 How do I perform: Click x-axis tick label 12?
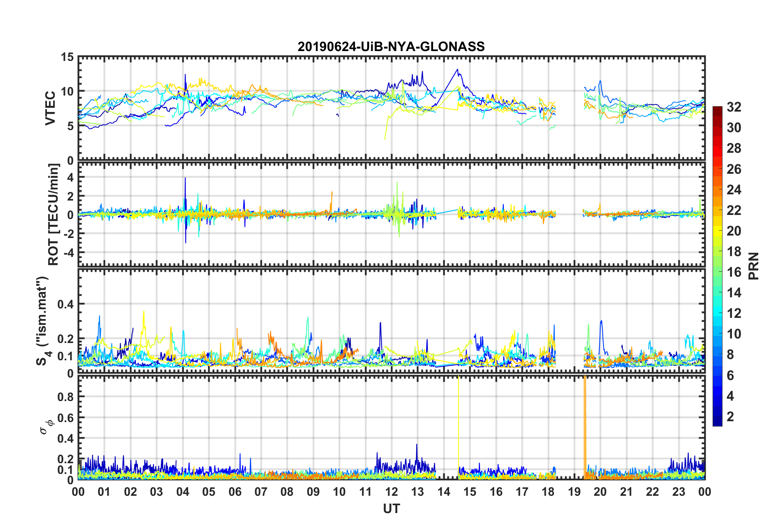point(391,492)
